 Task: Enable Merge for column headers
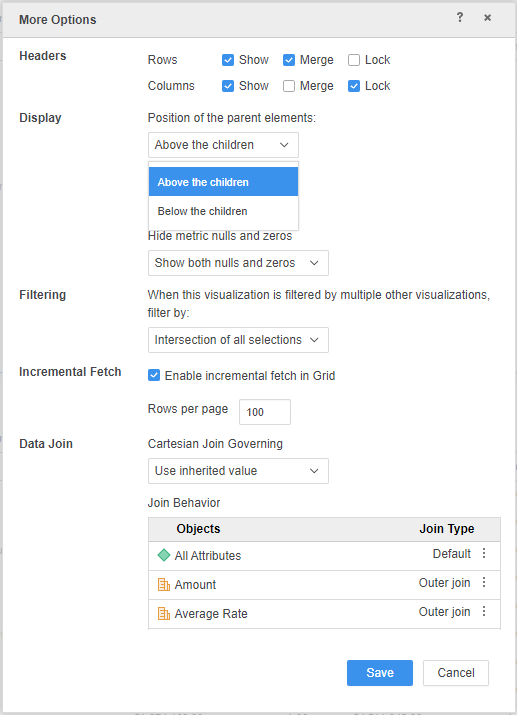289,86
